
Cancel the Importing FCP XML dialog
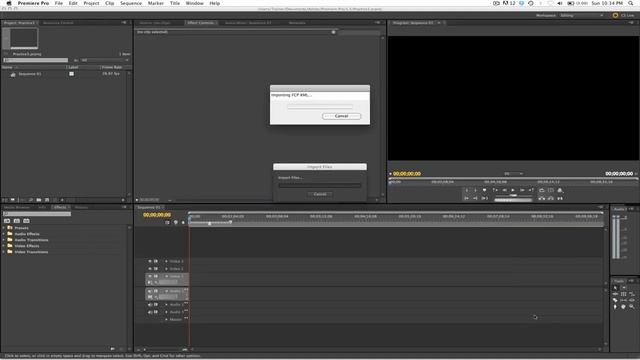[341, 116]
